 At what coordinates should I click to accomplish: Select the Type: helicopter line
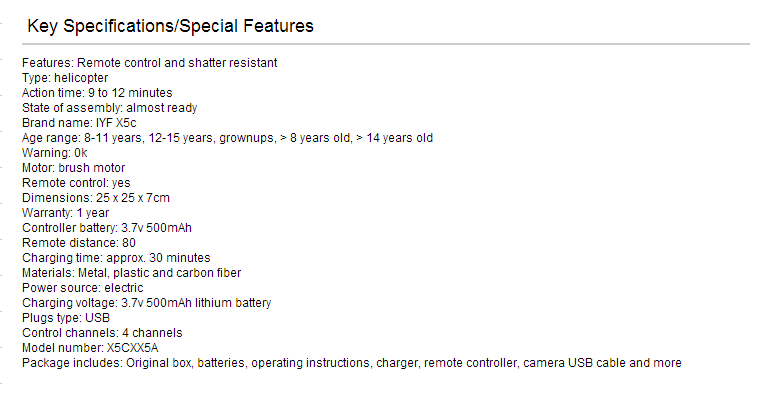65,78
